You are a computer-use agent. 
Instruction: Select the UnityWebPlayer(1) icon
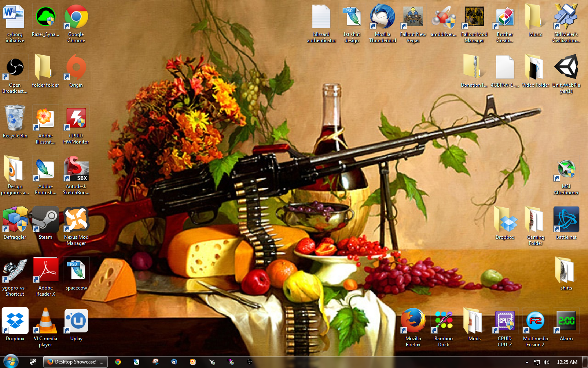click(566, 74)
